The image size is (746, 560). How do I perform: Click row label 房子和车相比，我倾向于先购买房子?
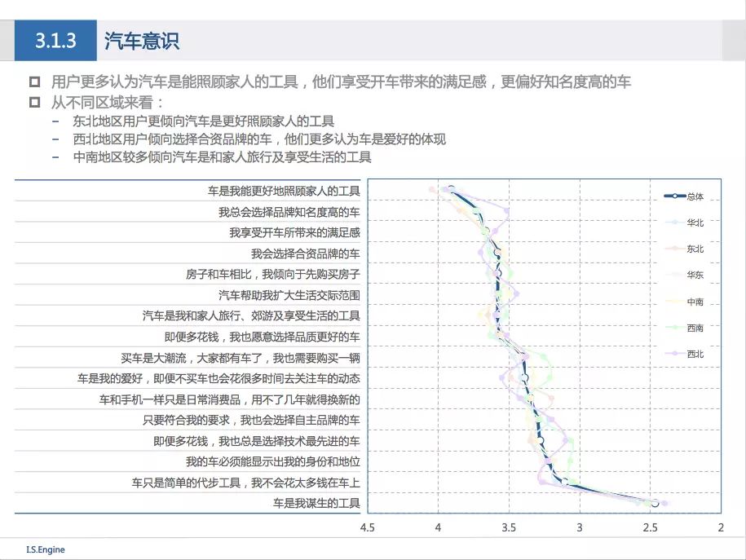[x=272, y=275]
